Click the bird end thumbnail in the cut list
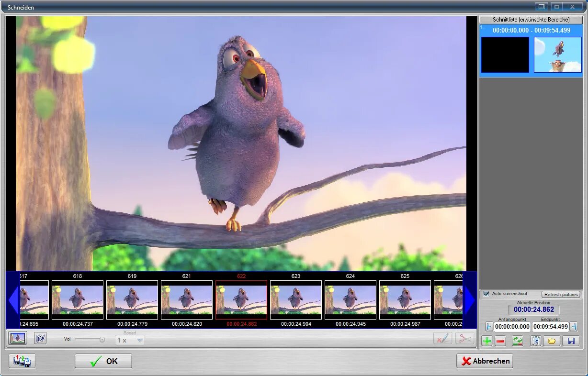 pos(558,55)
